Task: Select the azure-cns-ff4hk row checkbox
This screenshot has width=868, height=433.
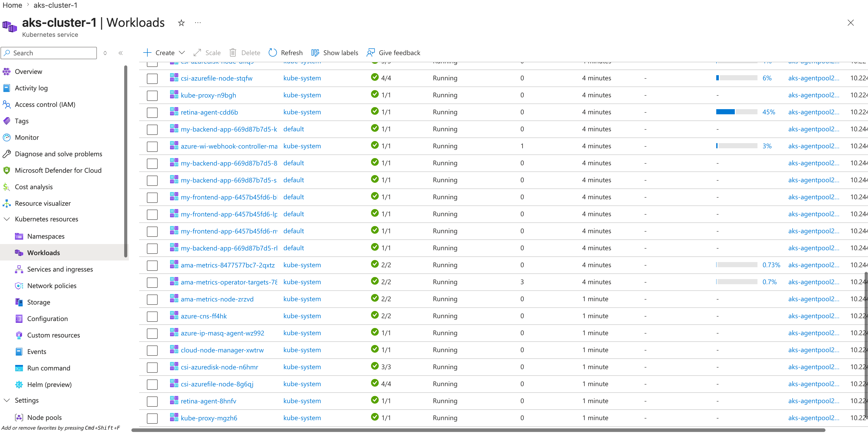Action: [x=152, y=316]
